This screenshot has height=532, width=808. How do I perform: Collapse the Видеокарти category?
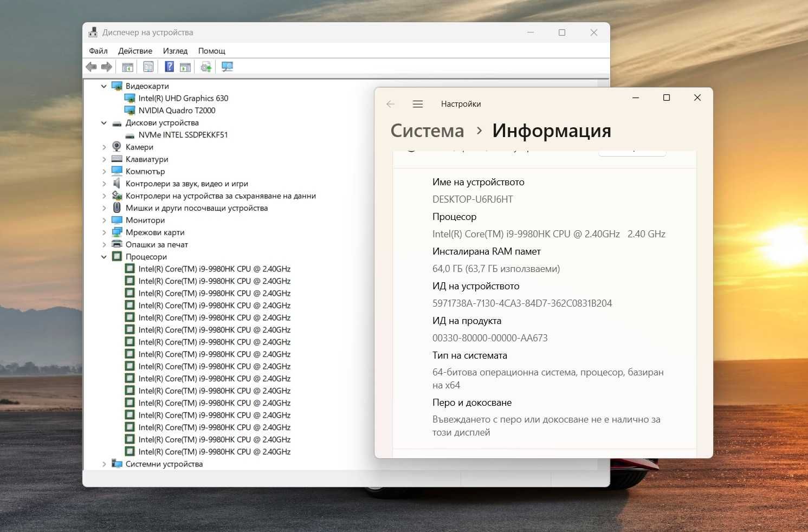104,86
